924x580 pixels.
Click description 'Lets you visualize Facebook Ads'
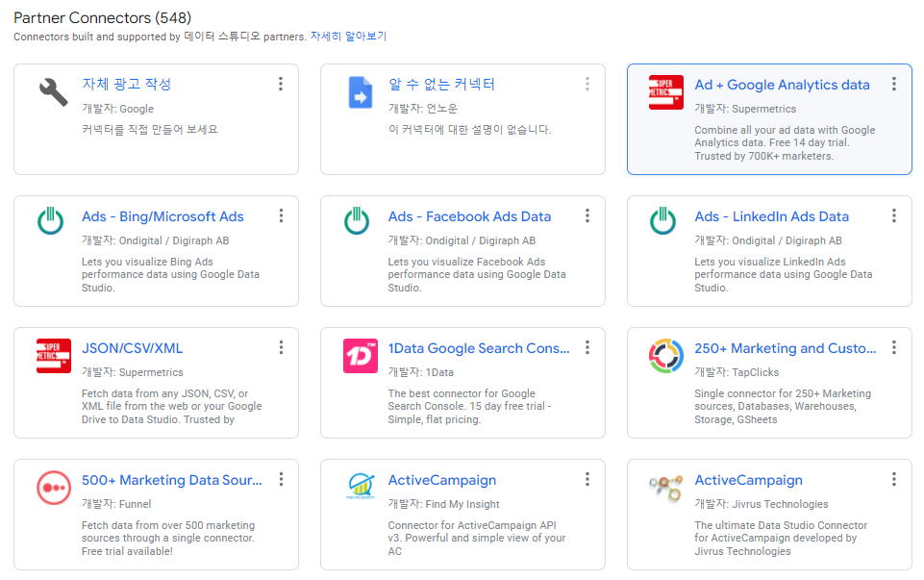(x=477, y=275)
